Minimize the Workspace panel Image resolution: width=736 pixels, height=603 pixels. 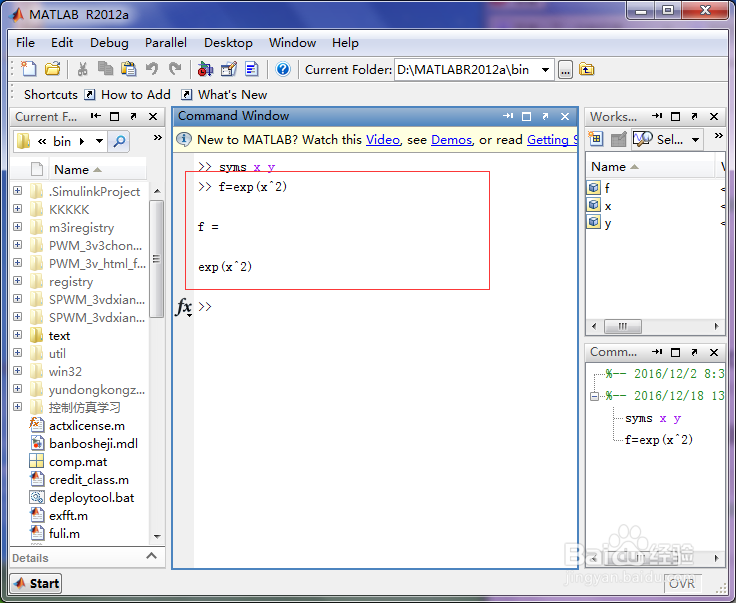tap(657, 116)
